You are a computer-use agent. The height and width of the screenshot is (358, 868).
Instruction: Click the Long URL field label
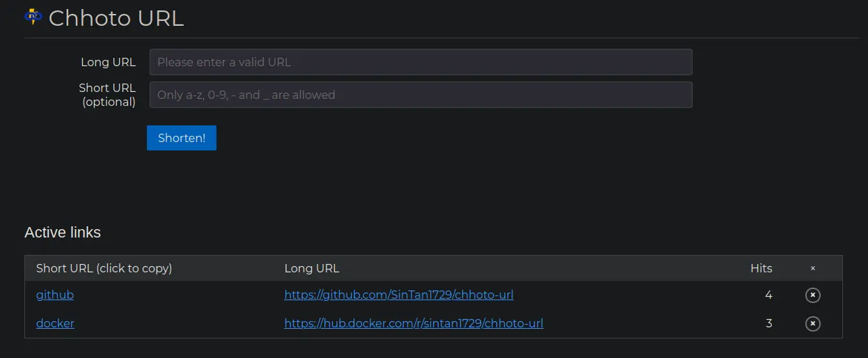pos(108,62)
